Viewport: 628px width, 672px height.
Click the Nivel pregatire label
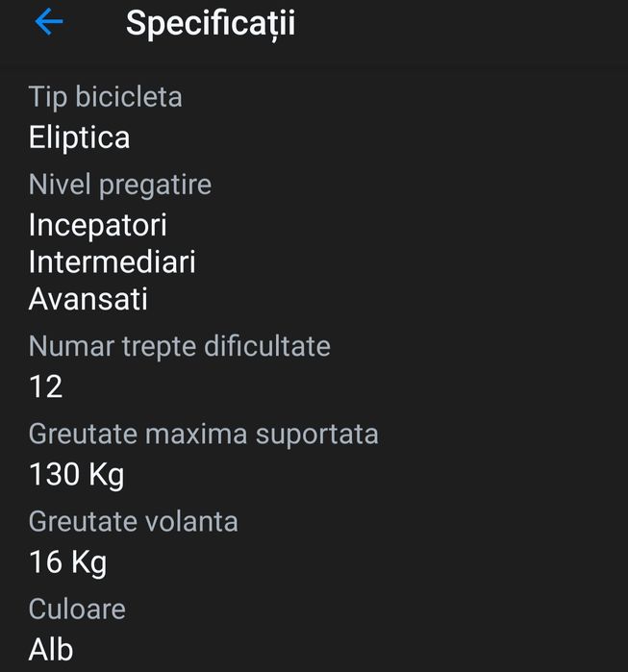coord(120,184)
